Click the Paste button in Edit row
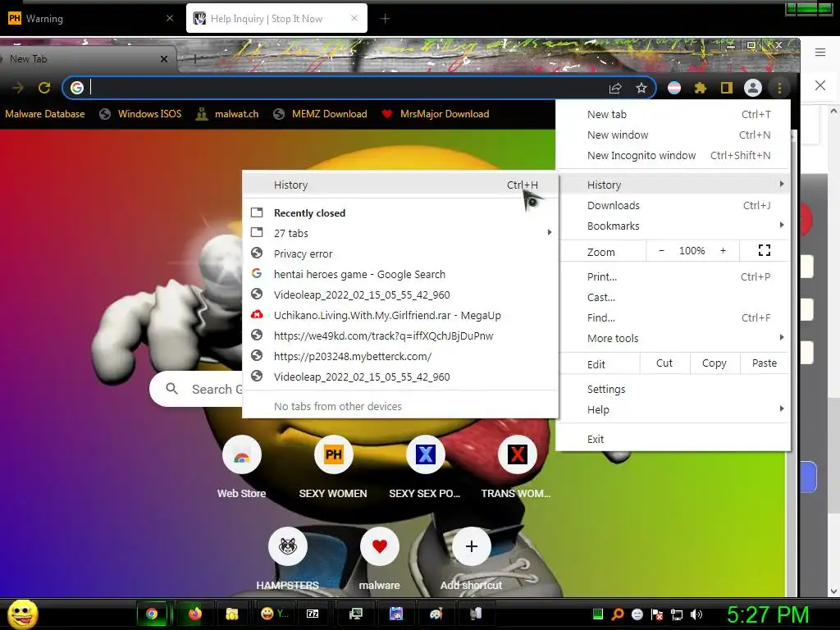 click(765, 363)
